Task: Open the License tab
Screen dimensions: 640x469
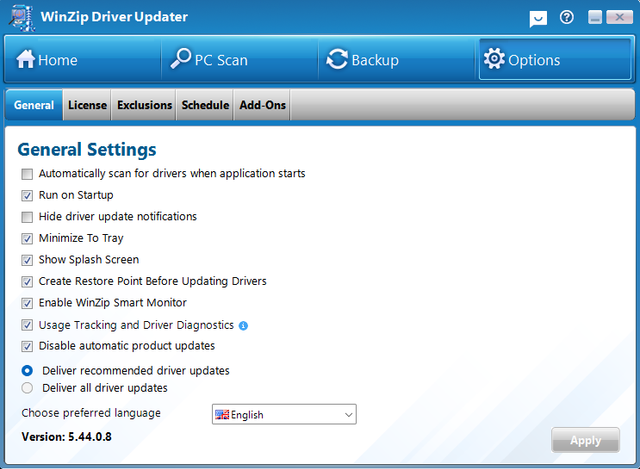Action: point(87,105)
